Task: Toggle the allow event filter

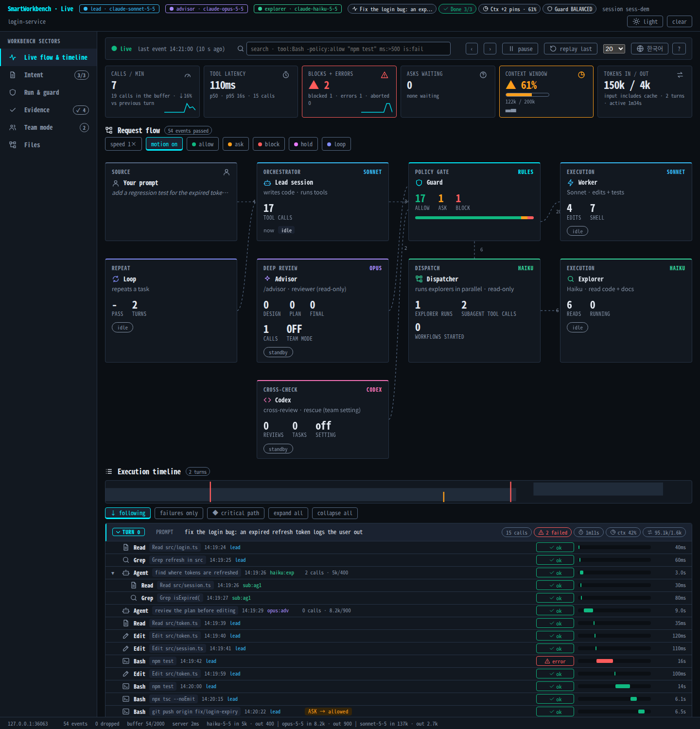Action: [x=203, y=144]
